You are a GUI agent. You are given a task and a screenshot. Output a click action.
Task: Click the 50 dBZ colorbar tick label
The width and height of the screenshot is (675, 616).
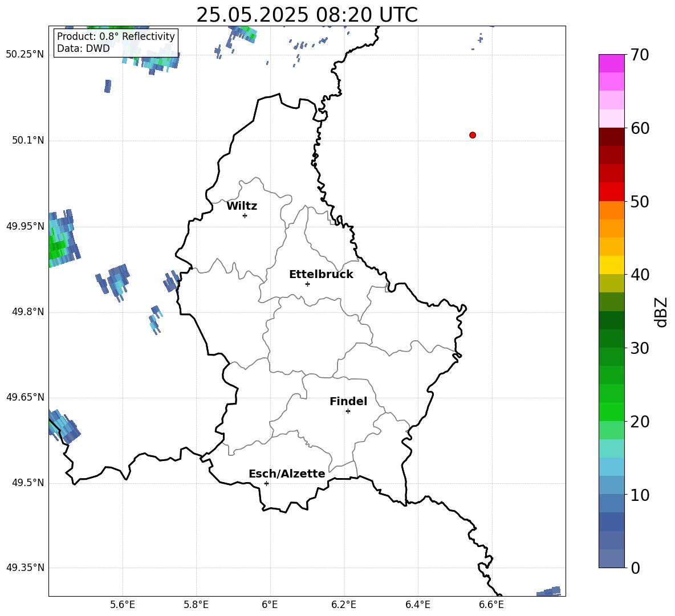[640, 201]
